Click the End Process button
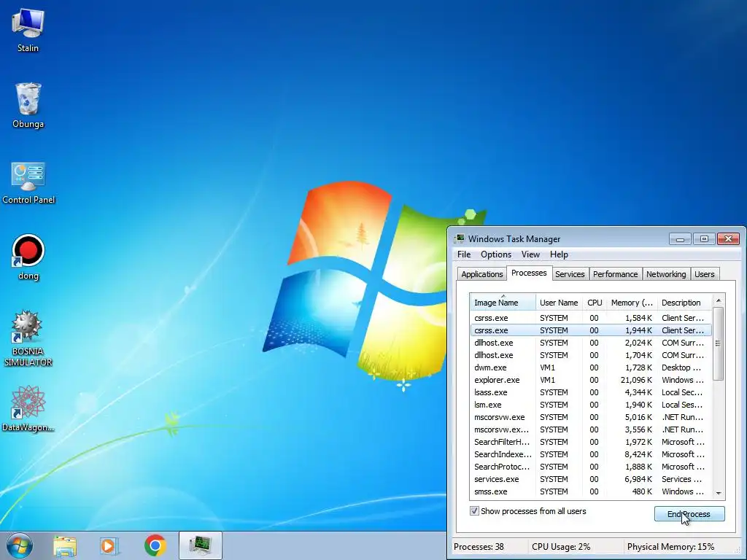This screenshot has height=560, width=747. click(689, 514)
